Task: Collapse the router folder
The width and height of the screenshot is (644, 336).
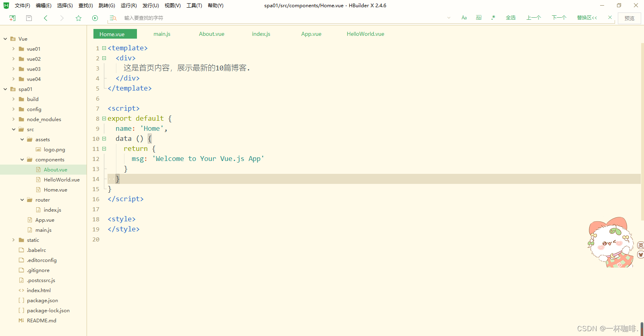Action: pos(22,200)
